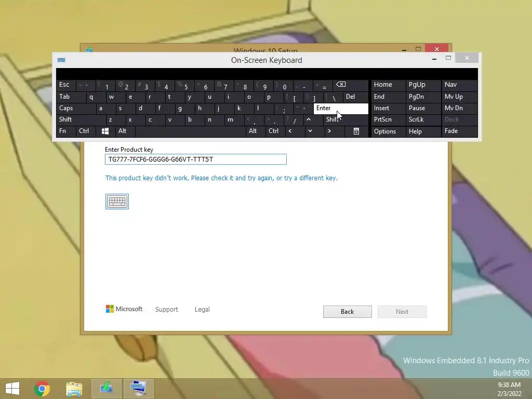Open the Support link
This screenshot has width=532, height=399.
(x=167, y=310)
